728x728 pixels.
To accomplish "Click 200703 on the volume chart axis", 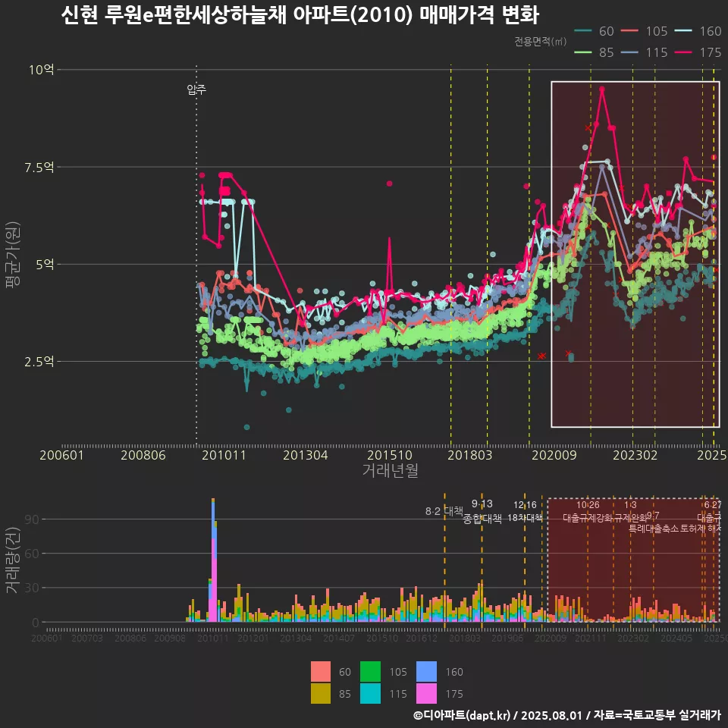I will click(x=87, y=638).
